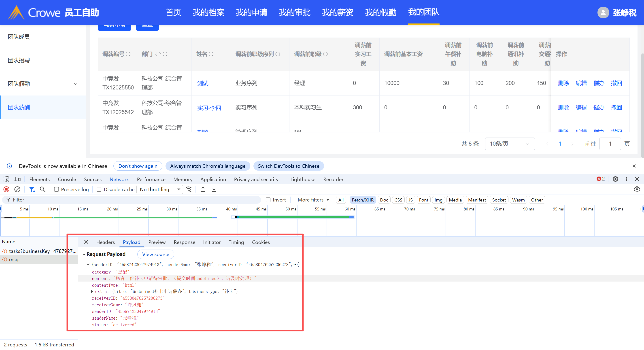Open the network conditions wifi icon

point(189,189)
